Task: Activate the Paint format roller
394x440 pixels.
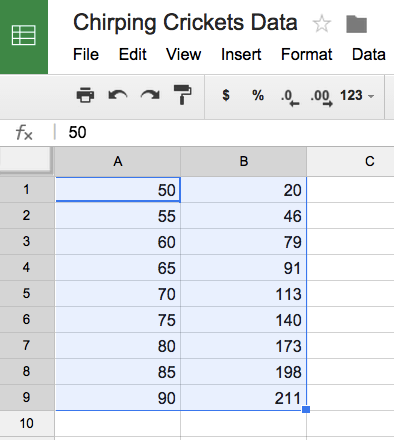Action: [x=182, y=95]
